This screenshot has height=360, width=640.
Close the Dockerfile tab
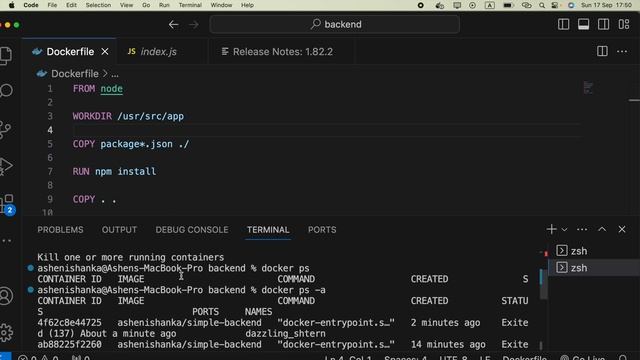coord(105,52)
